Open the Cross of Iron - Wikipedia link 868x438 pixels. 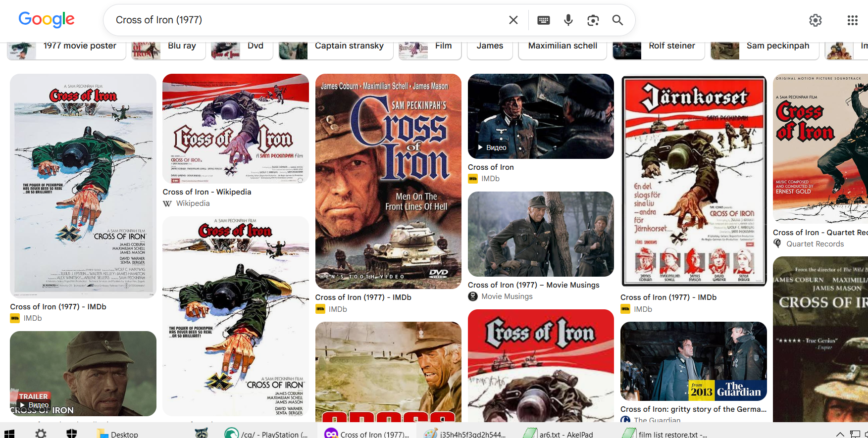click(x=207, y=192)
